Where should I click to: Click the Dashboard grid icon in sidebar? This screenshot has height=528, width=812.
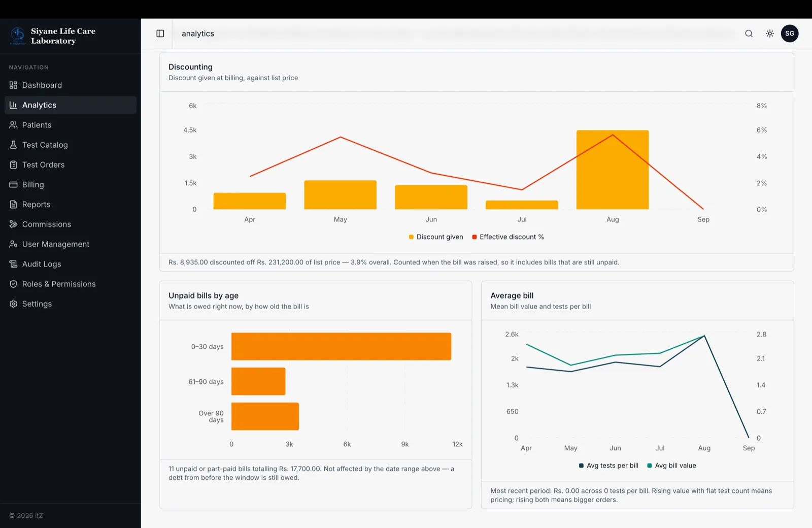point(13,85)
